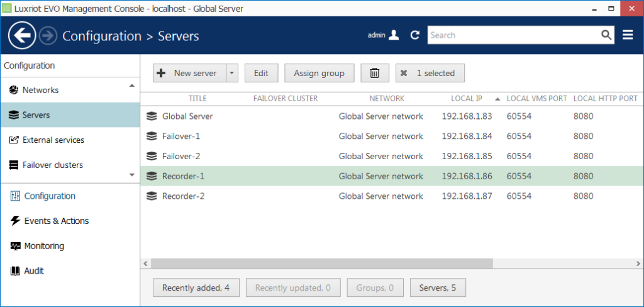This screenshot has height=307, width=644.
Task: Click the Failover-1 row server icon
Action: pos(152,136)
